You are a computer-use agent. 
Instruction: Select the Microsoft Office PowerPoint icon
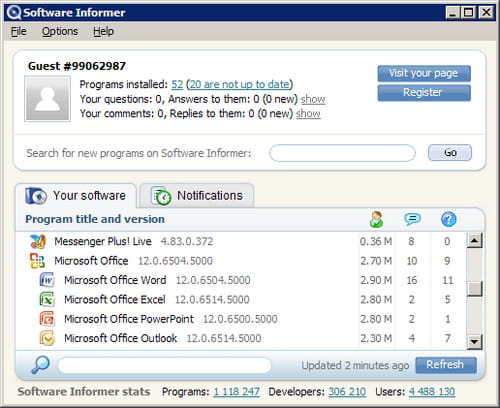coord(47,319)
